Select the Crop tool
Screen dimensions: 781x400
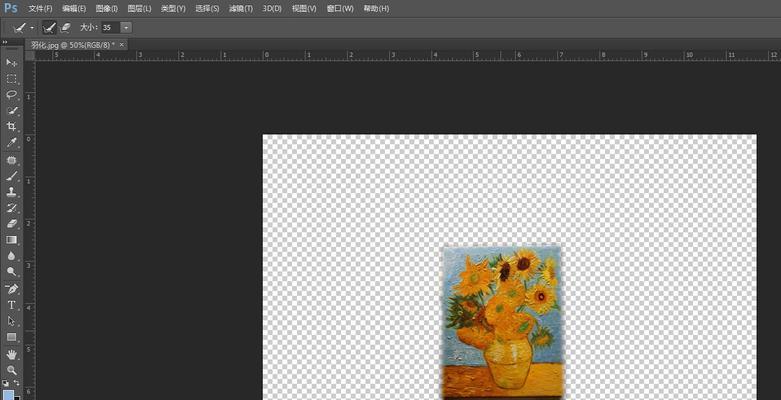pyautogui.click(x=11, y=127)
